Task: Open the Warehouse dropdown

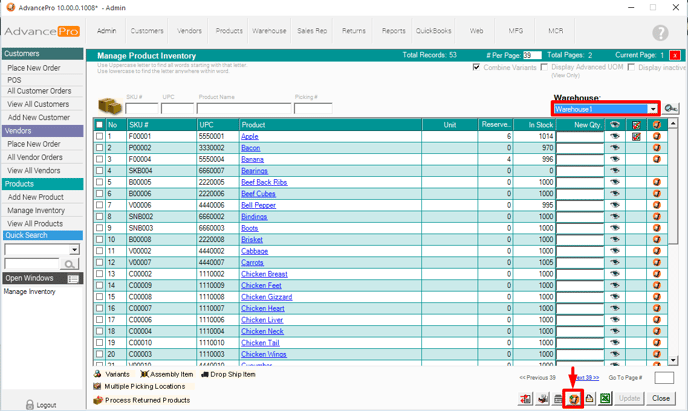Action: tap(653, 109)
